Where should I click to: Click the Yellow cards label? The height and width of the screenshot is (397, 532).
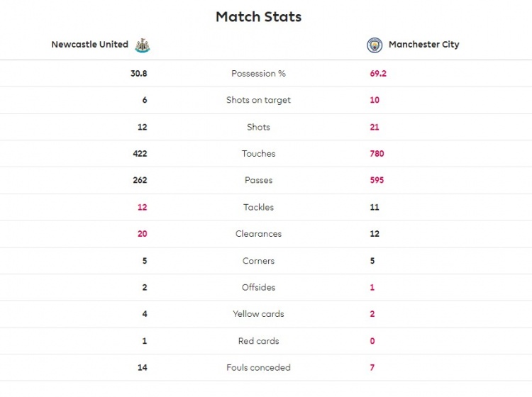tap(258, 314)
